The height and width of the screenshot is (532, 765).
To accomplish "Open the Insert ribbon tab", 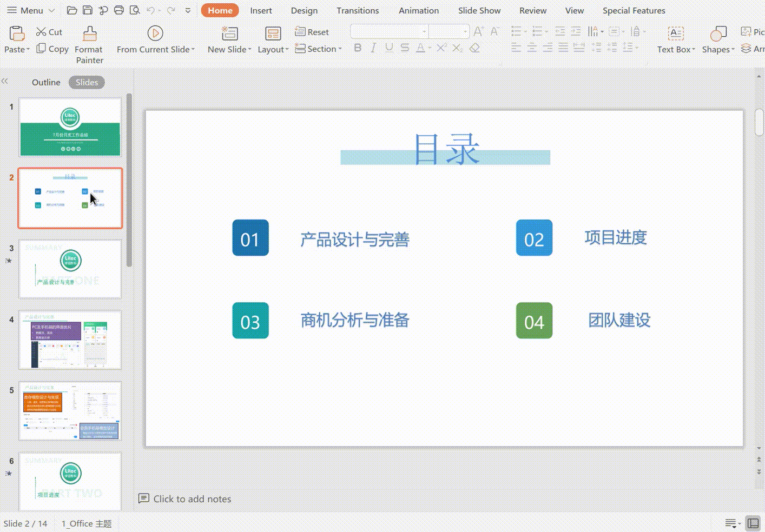I will click(261, 10).
